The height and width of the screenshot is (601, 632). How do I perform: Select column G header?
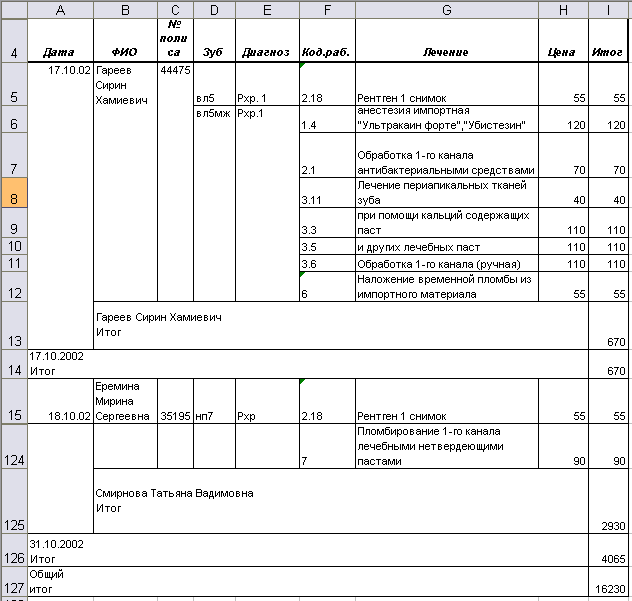tap(447, 10)
